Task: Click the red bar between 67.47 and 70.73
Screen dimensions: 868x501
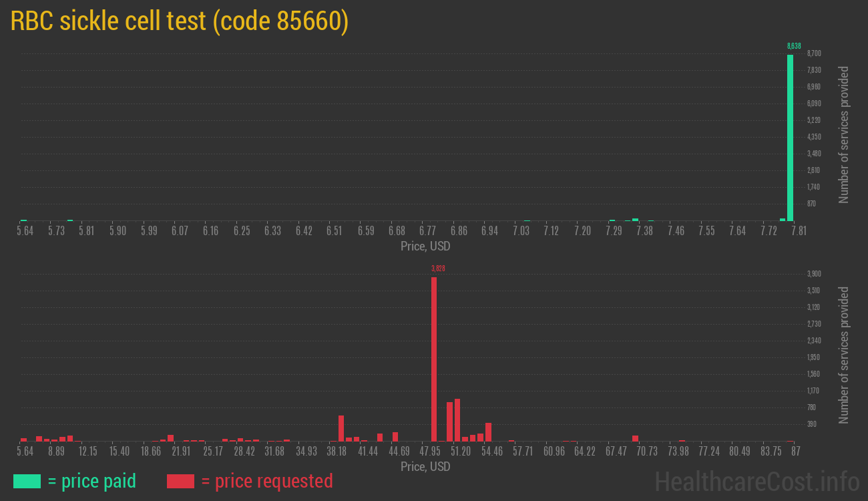Action: [635, 438]
